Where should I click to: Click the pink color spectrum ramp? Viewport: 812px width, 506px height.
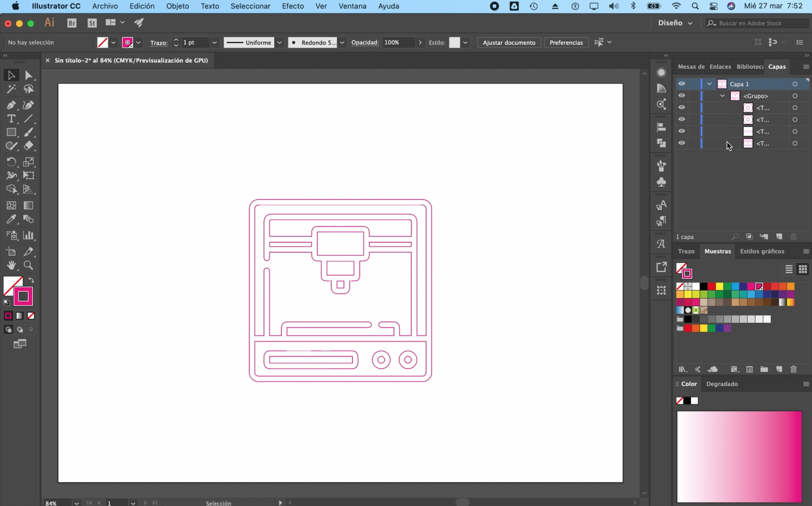740,456
